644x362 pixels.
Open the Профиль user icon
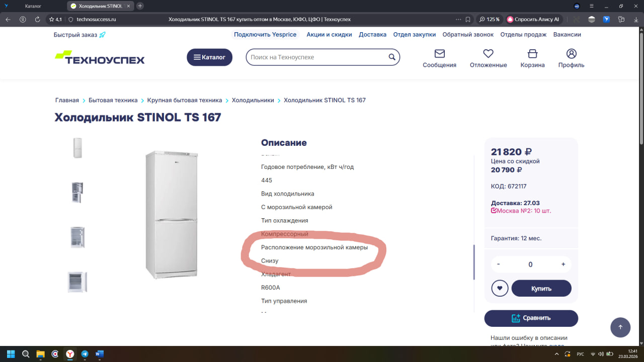(x=571, y=54)
